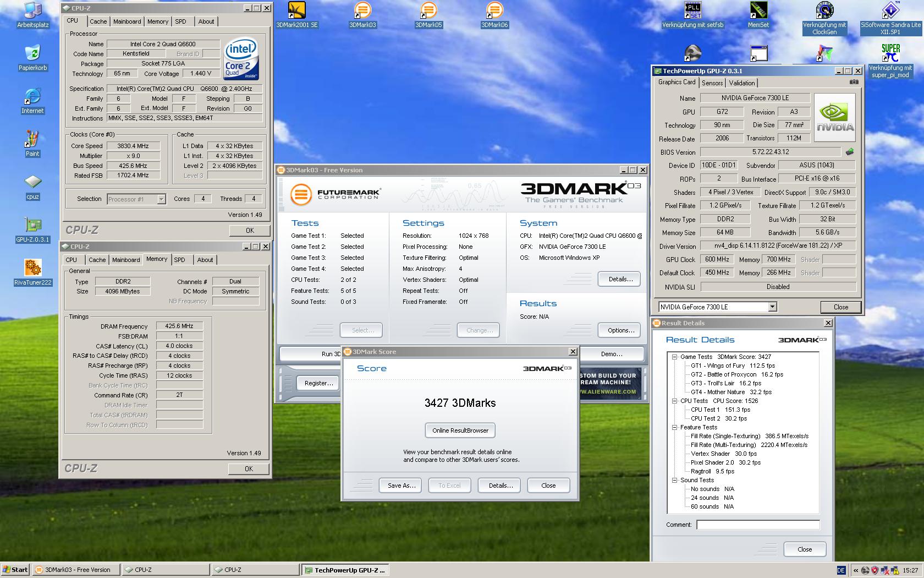The height and width of the screenshot is (578, 924).
Task: Open the 3DMark05 desktop shortcut
Action: pyautogui.click(x=428, y=15)
